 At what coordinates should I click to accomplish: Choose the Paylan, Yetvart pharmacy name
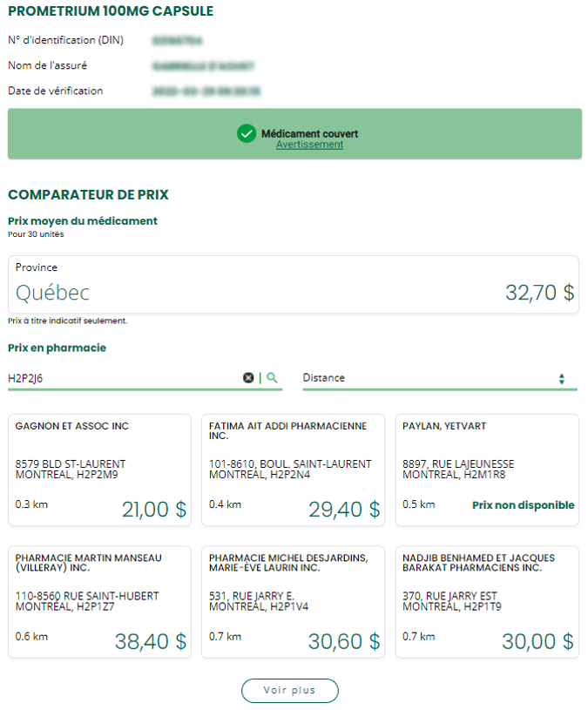(x=444, y=426)
